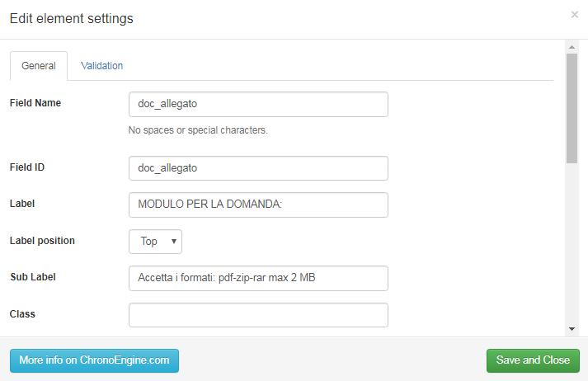Click the Sub Label text field
The image size is (588, 381).
[258, 278]
